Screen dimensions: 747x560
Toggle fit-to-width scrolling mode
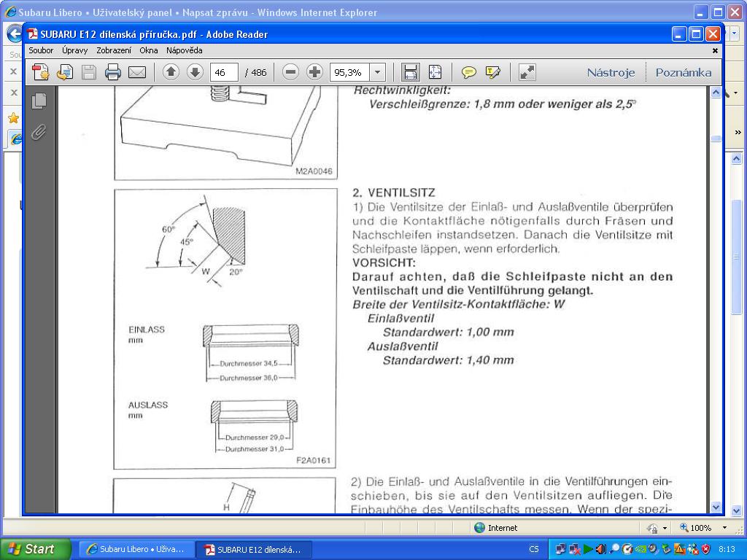[x=411, y=72]
